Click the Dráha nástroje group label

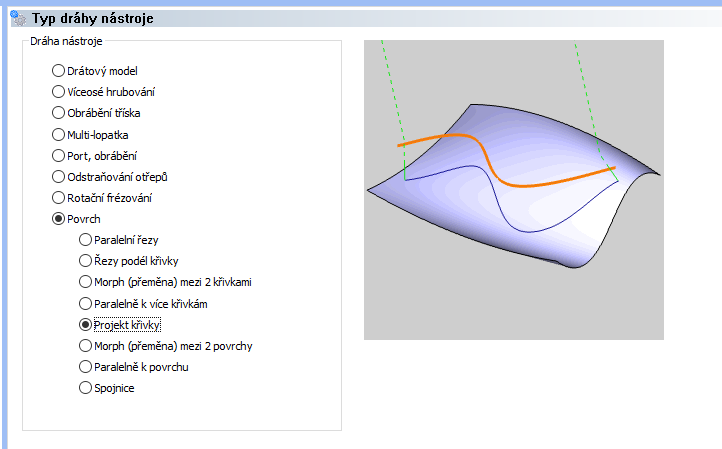(66, 41)
